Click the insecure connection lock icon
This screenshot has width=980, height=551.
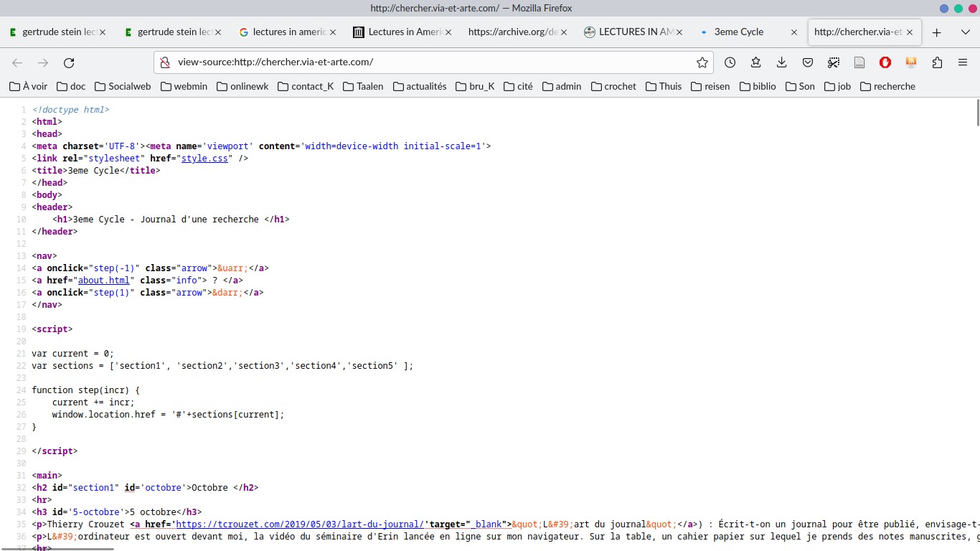point(164,62)
